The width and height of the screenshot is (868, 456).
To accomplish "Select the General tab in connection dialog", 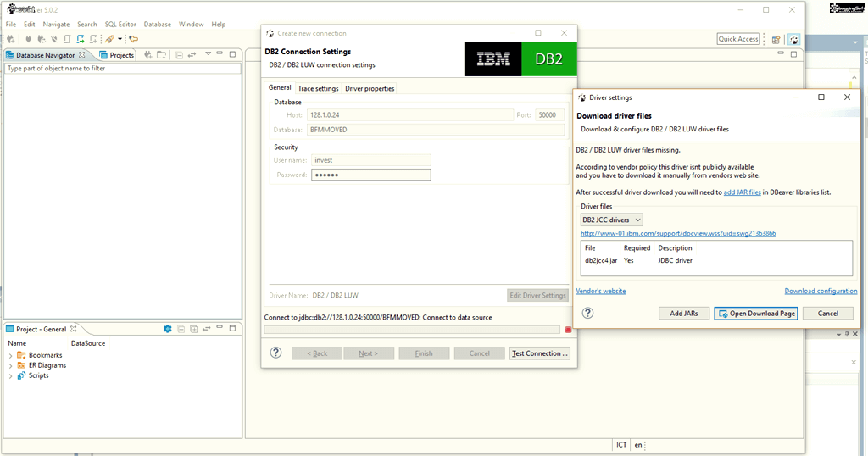I will (280, 87).
